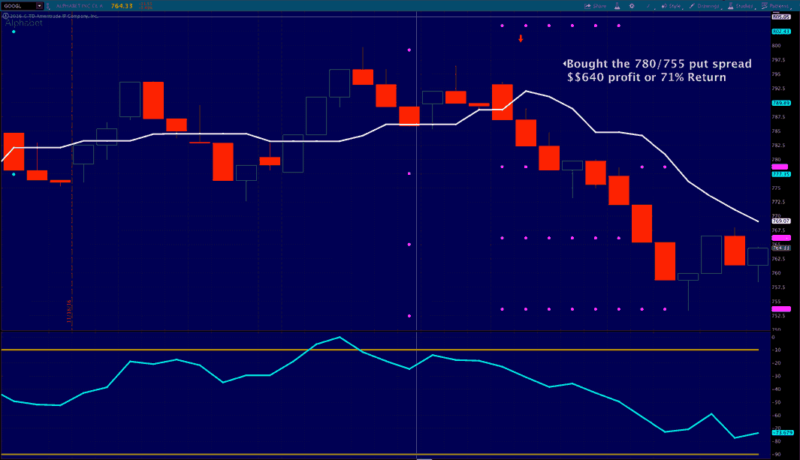Click the Patterns icon in toolbar
800x460 pixels.
(765, 6)
